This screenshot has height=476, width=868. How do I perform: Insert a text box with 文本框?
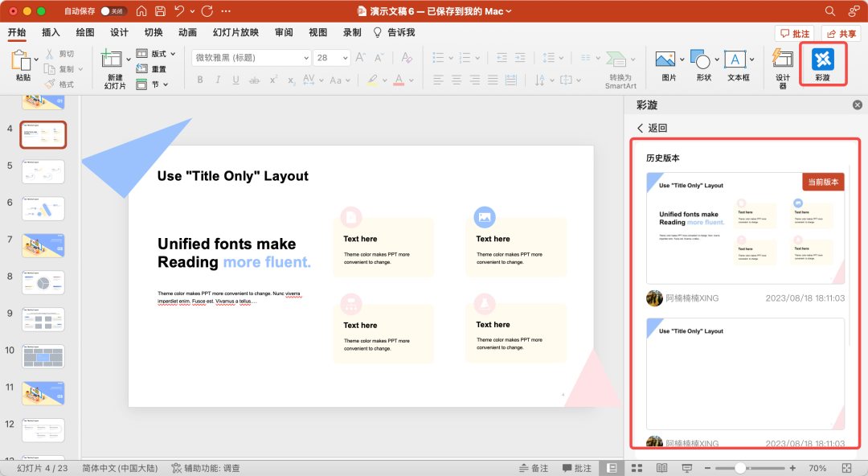[739, 66]
